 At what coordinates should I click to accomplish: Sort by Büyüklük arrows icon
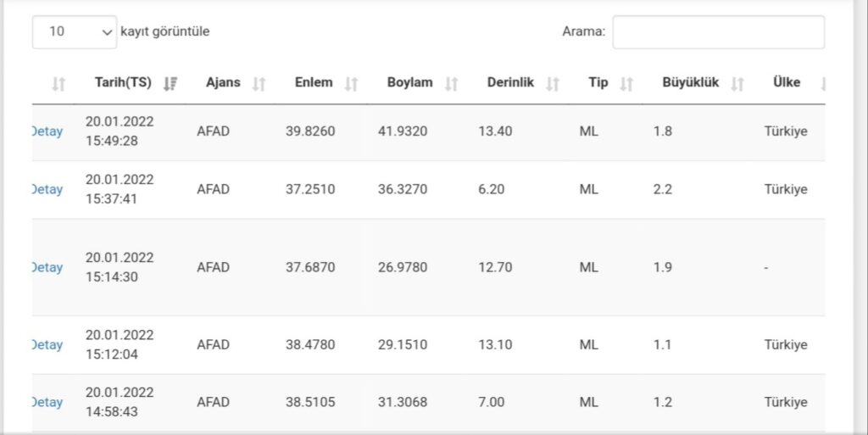point(737,84)
